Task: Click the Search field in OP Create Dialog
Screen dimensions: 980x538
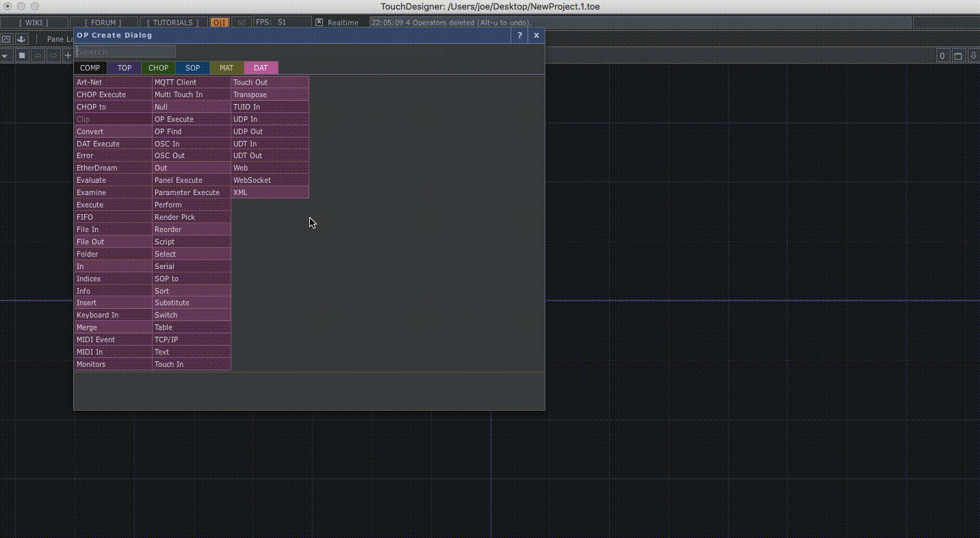Action: point(126,51)
